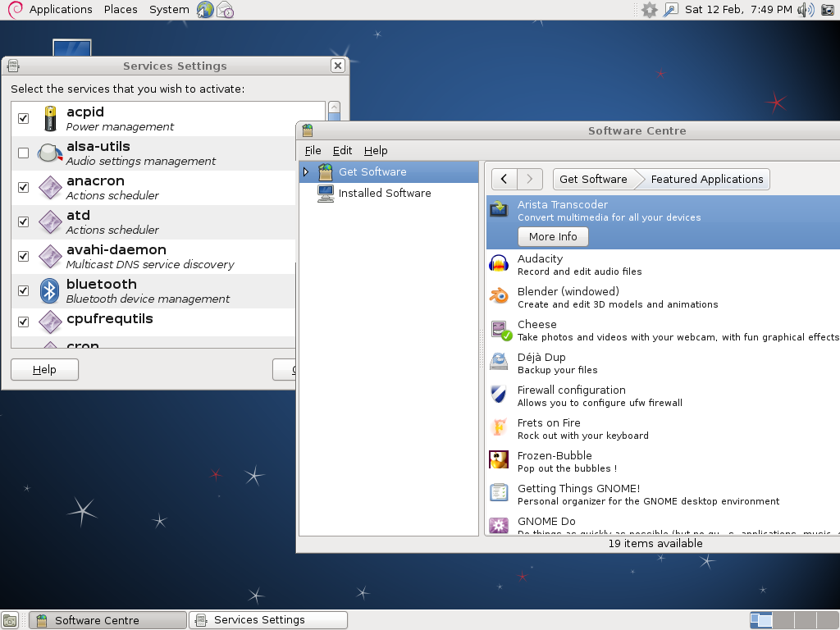Switch to Software Centre in taskbar
840x630 pixels.
tap(107, 620)
